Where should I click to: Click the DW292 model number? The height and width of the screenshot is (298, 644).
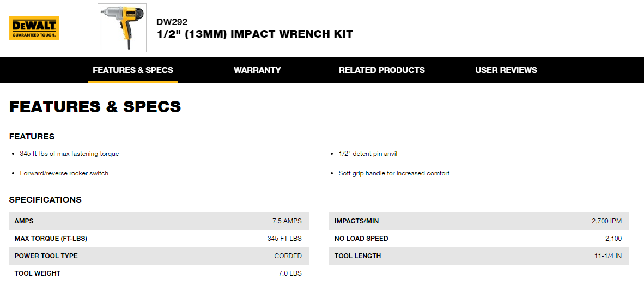(172, 22)
